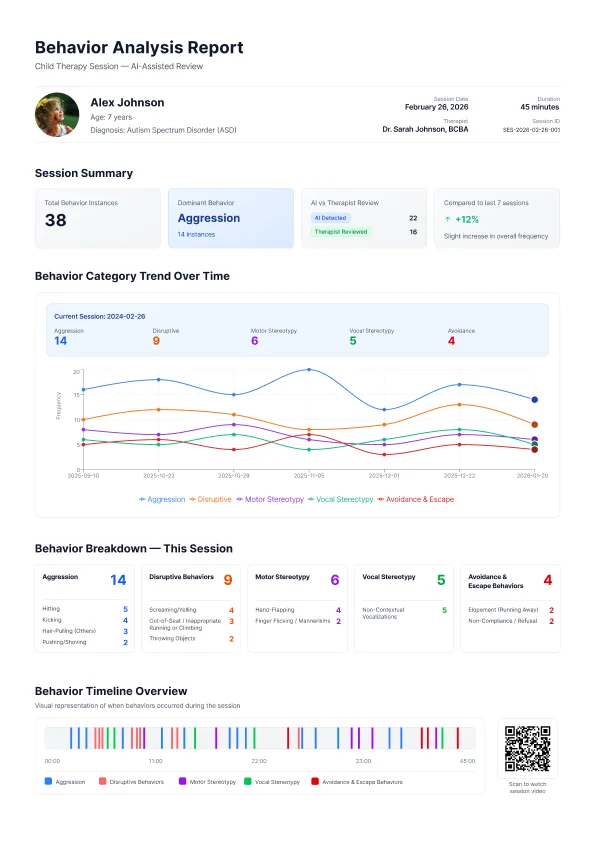The height and width of the screenshot is (842, 595).
Task: Click the purple Motor Stereotypy count 6 in the session banner
Action: point(255,341)
